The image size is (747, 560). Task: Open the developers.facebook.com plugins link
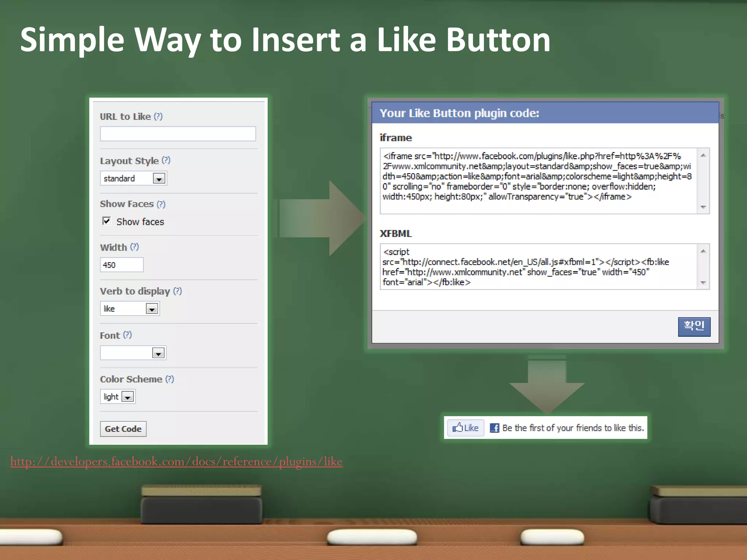tap(176, 462)
